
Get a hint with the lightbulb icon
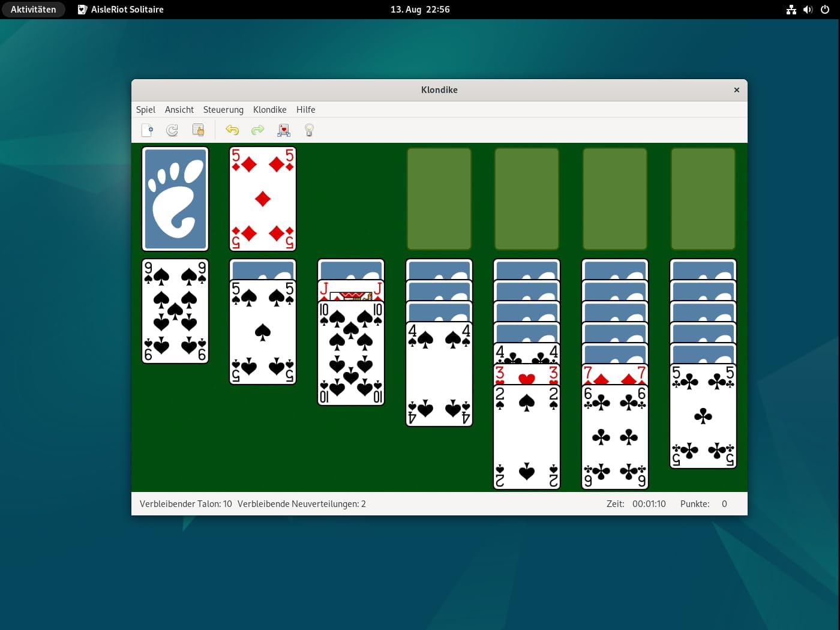pyautogui.click(x=309, y=130)
